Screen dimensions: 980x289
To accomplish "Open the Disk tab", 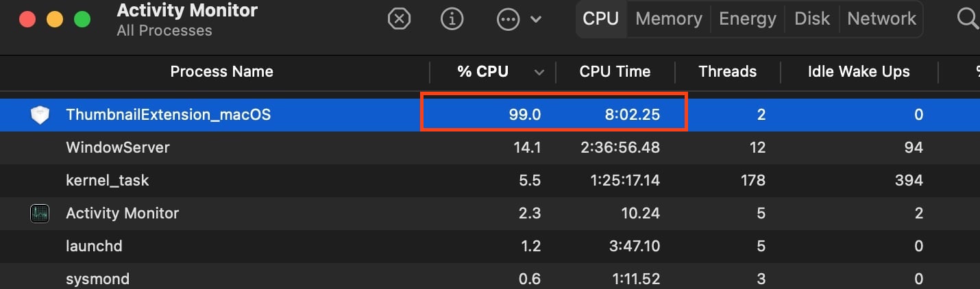I will [812, 19].
